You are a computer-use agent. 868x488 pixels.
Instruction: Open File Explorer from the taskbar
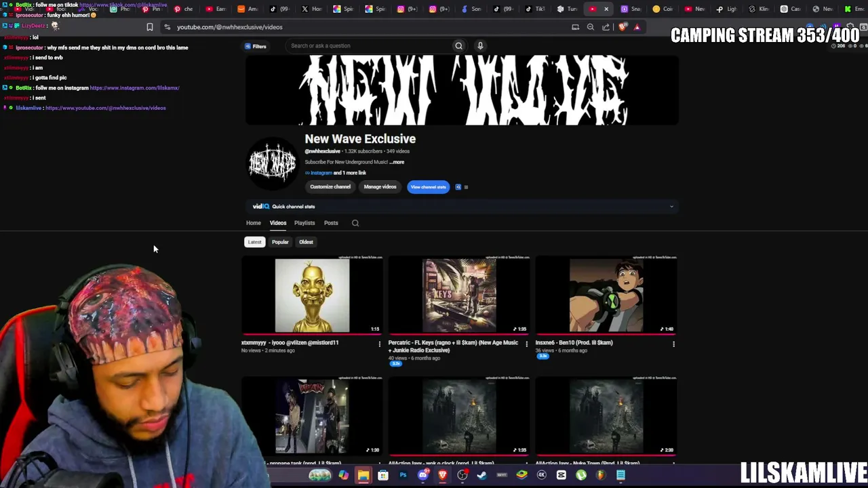click(x=363, y=475)
